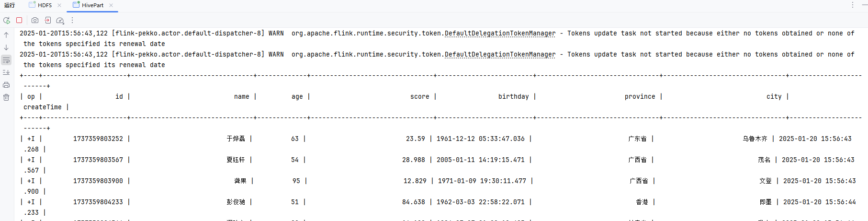Stop the running process
The width and height of the screenshot is (868, 221).
click(x=19, y=20)
